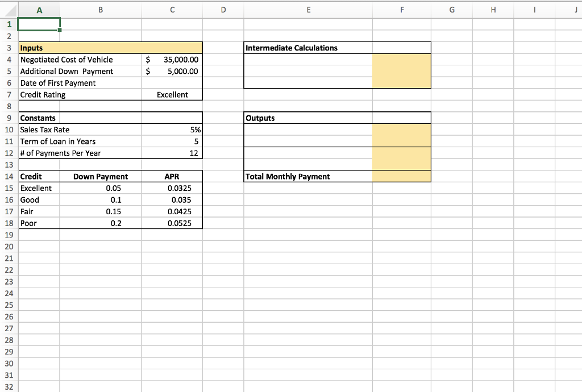The image size is (582, 392).
Task: Select the 'Total Monthly Payment' label
Action: pos(308,177)
